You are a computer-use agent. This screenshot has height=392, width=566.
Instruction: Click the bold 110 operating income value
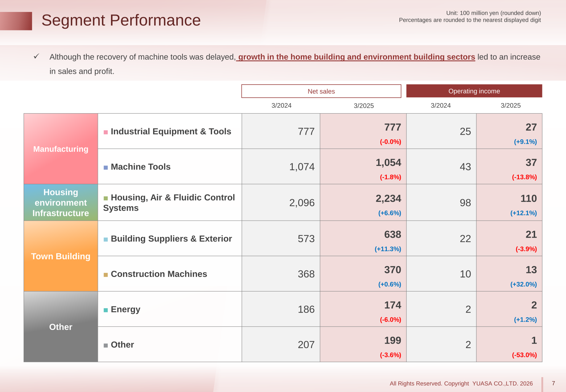[x=529, y=199]
